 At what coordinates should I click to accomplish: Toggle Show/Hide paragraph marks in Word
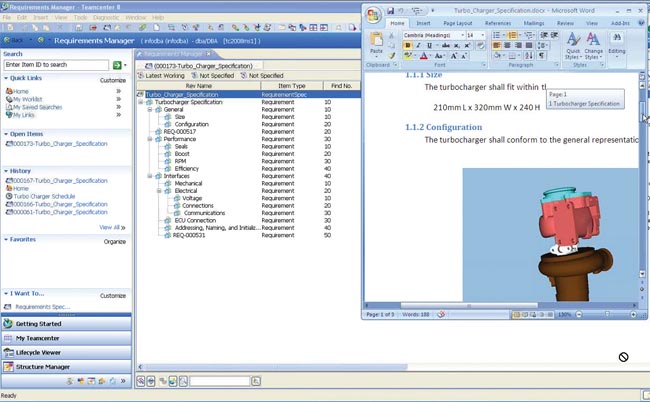[542, 56]
